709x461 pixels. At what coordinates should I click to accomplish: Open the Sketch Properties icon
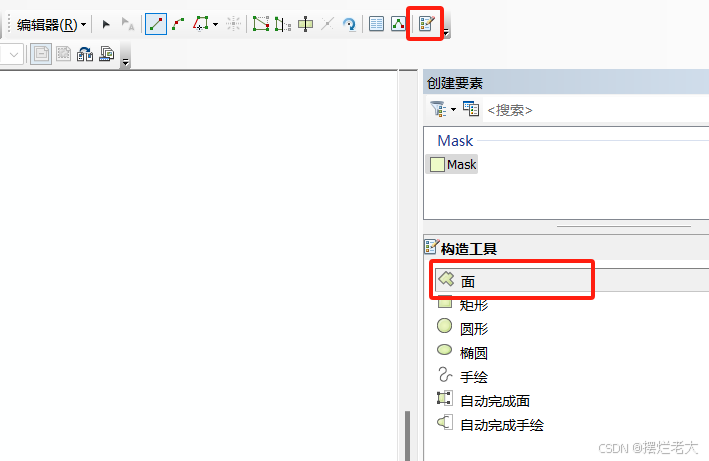click(x=398, y=24)
